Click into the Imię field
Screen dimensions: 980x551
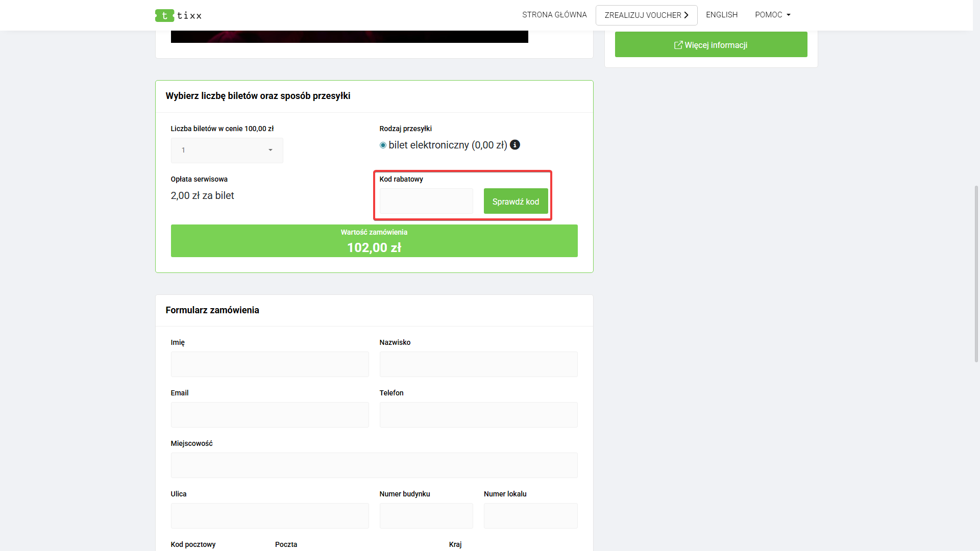(x=269, y=364)
